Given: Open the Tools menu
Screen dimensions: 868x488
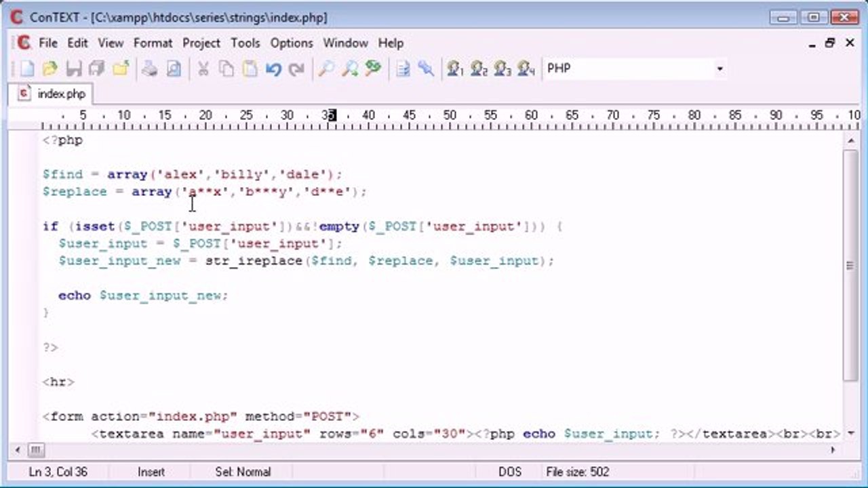Looking at the screenshot, I should click(245, 43).
